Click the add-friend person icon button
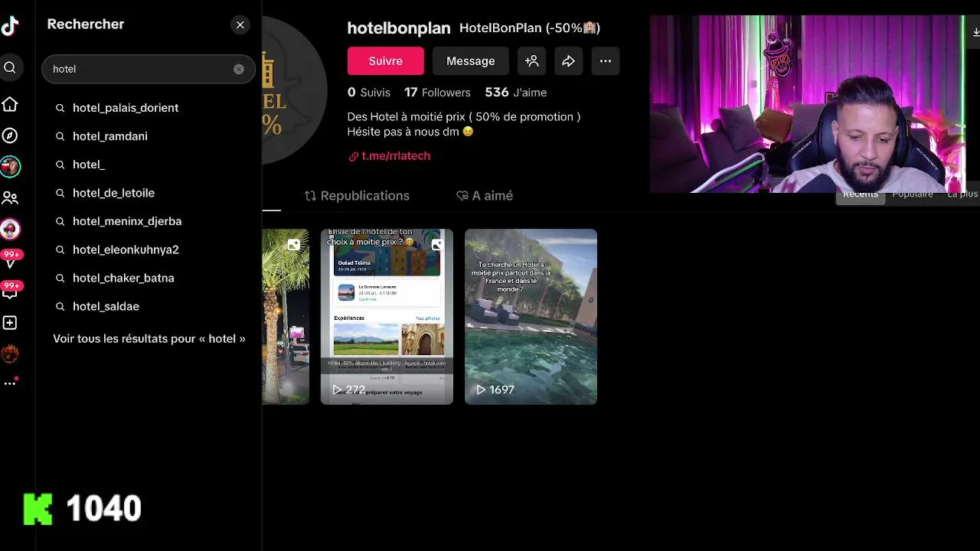980x551 pixels. (x=532, y=61)
